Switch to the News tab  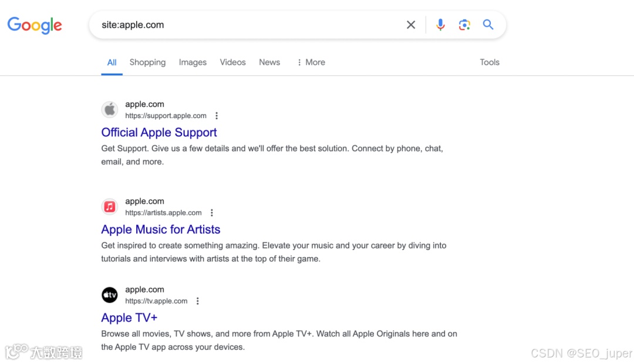point(269,62)
